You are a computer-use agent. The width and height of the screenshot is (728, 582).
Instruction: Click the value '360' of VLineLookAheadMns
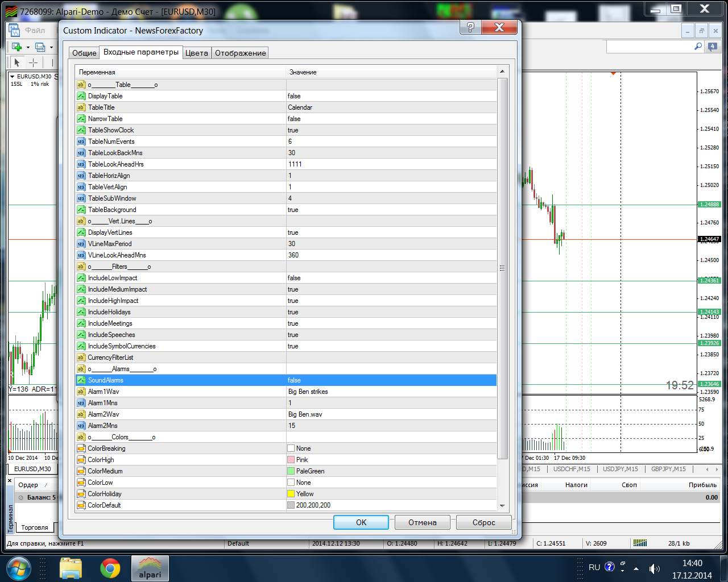[x=293, y=255]
